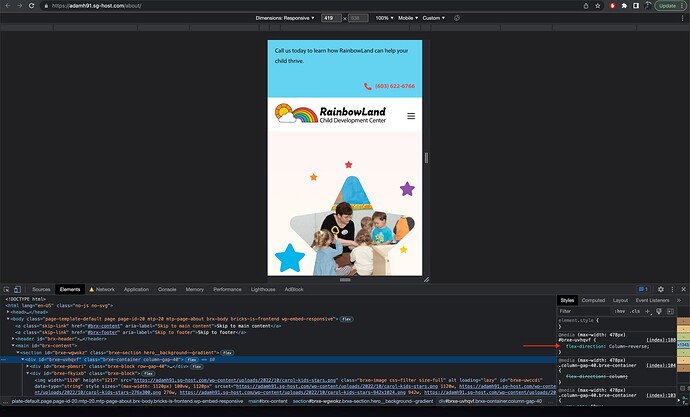Open the profile avatar in browser toolbar
Viewport: 690px width, 417px height.
pyautogui.click(x=648, y=6)
